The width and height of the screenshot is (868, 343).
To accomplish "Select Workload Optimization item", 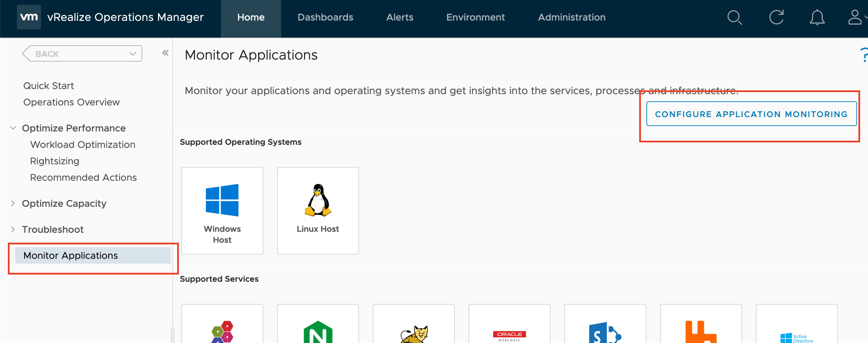I will [83, 144].
